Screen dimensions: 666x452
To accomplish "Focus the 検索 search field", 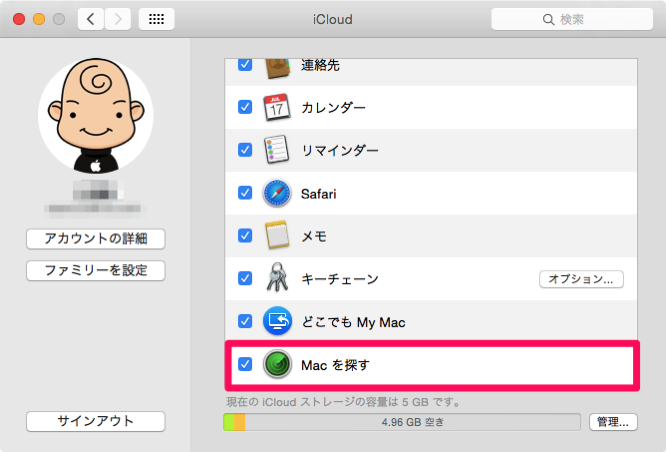I will point(572,19).
